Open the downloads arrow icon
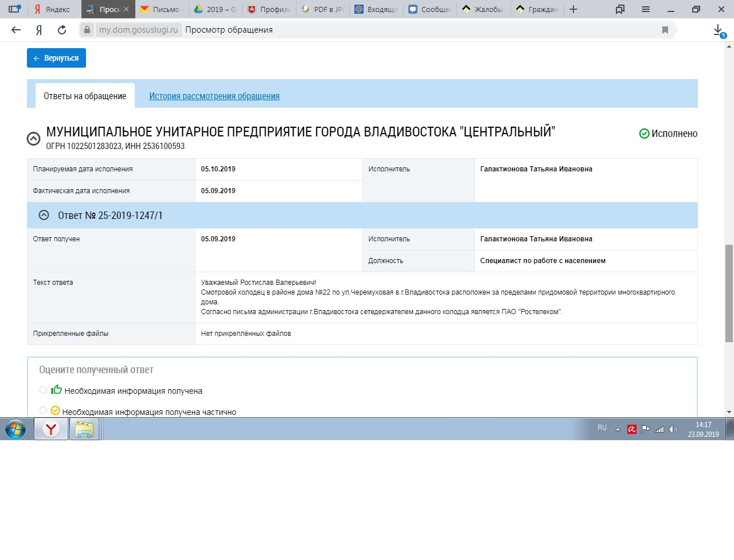This screenshot has height=560, width=734. [718, 30]
